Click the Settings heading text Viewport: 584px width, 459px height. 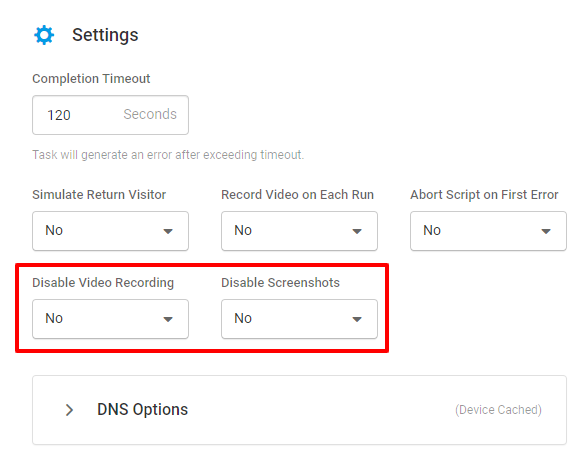tap(105, 35)
